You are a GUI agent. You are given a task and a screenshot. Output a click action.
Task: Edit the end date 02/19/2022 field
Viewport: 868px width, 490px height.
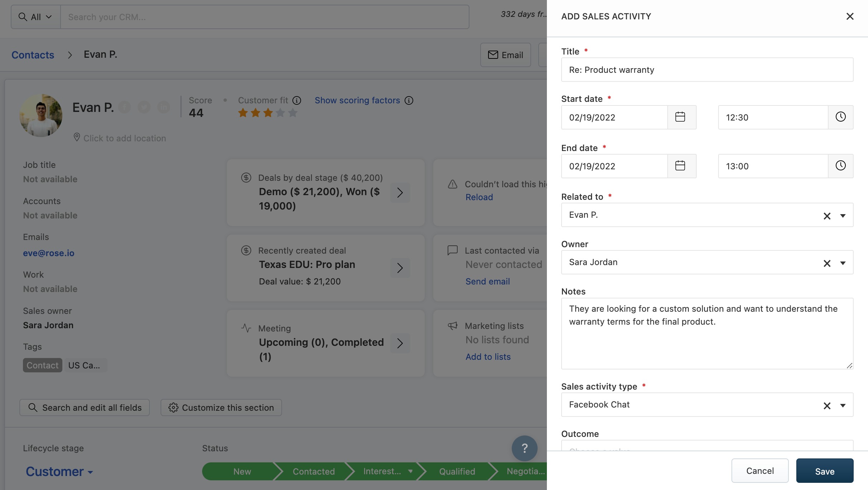tap(614, 166)
